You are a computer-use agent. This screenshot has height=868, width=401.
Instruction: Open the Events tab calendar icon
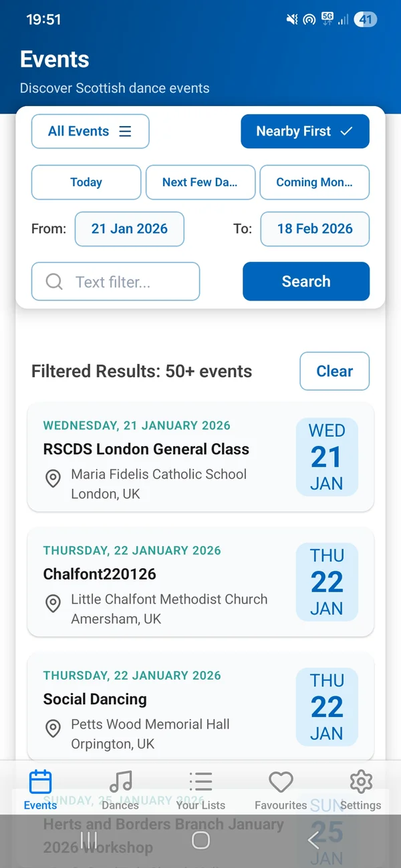click(x=40, y=781)
